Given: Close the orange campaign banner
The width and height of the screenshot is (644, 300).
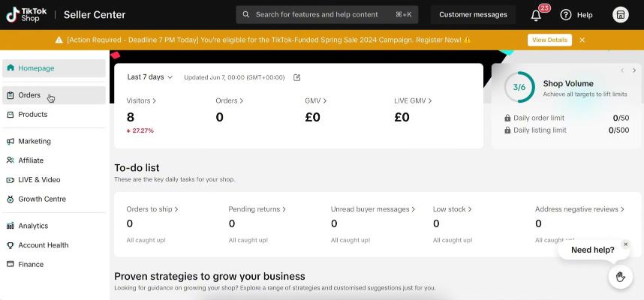Looking at the screenshot, I should point(582,40).
